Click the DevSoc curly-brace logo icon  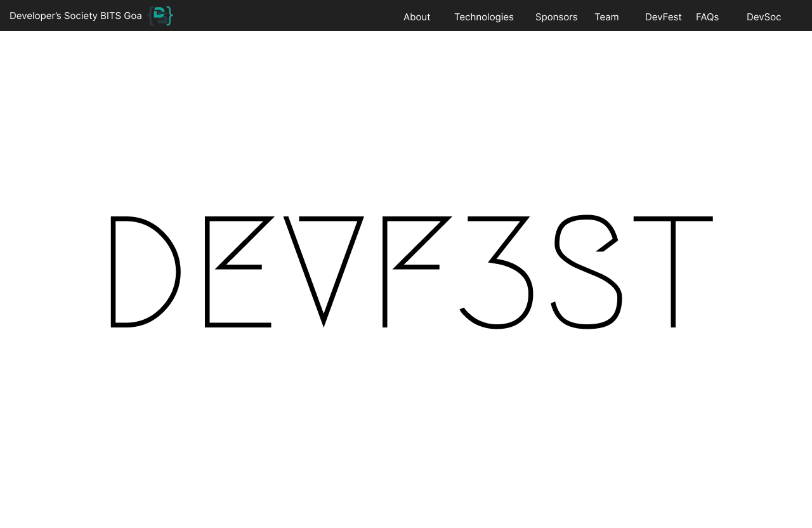click(160, 15)
